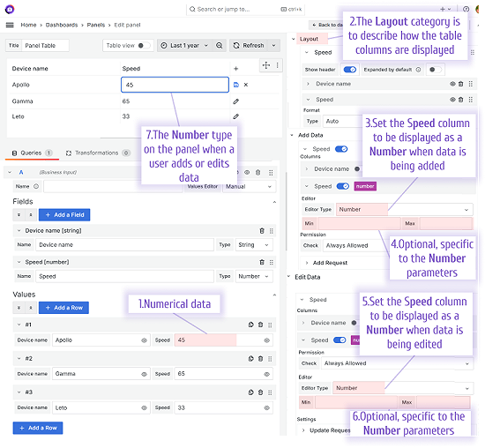Delete value row #1
Viewport: 485px width, 448px height.
coord(260,325)
